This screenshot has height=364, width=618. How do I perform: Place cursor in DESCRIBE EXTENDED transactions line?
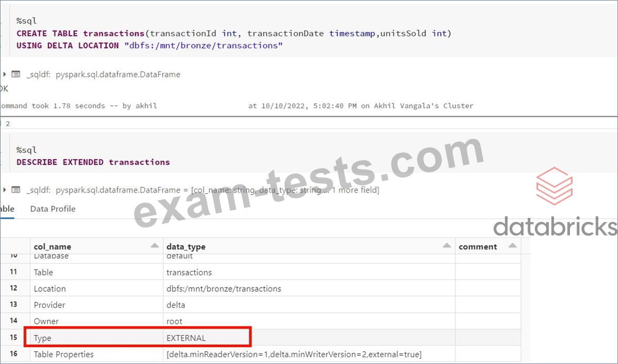93,162
